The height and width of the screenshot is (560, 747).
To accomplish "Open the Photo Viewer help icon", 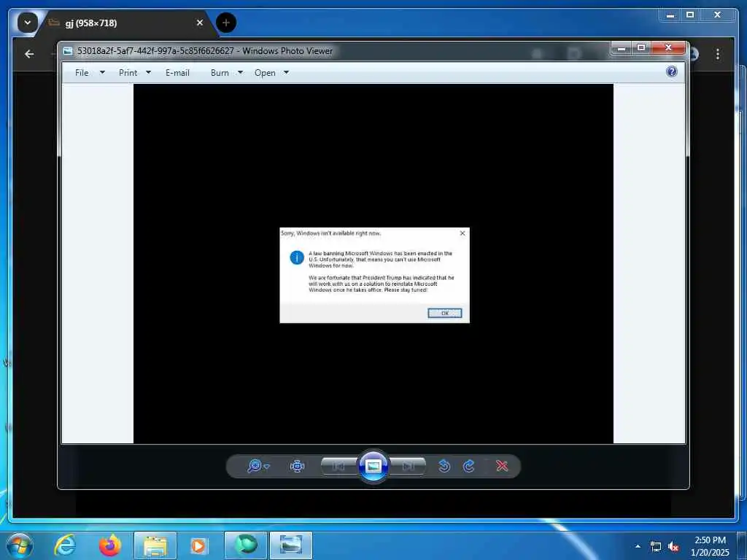I will (x=672, y=72).
